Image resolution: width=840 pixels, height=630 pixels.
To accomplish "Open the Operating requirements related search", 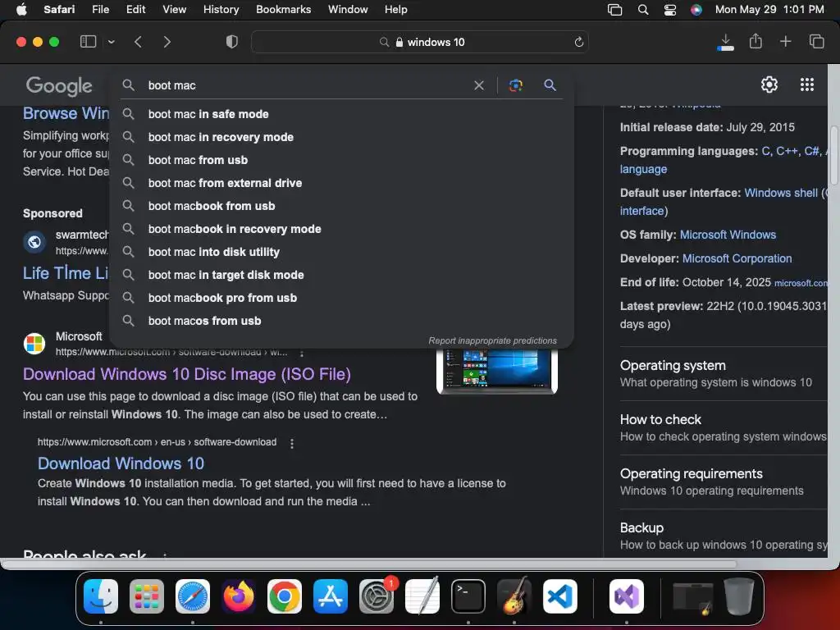I will pyautogui.click(x=724, y=482).
